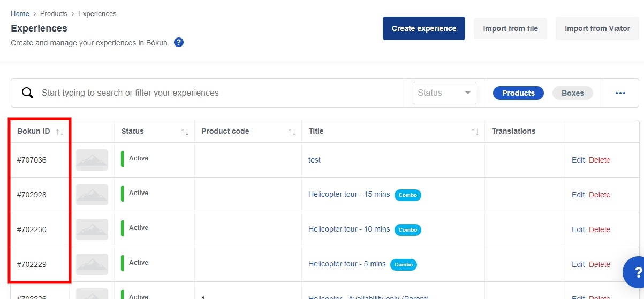
Task: Open Helicopter tour - 10 mins
Action: [349, 229]
